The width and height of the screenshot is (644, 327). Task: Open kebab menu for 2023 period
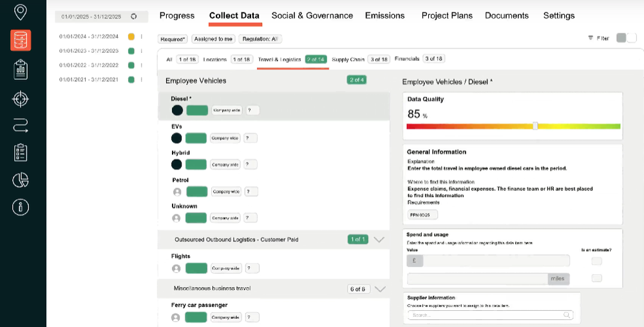click(141, 51)
